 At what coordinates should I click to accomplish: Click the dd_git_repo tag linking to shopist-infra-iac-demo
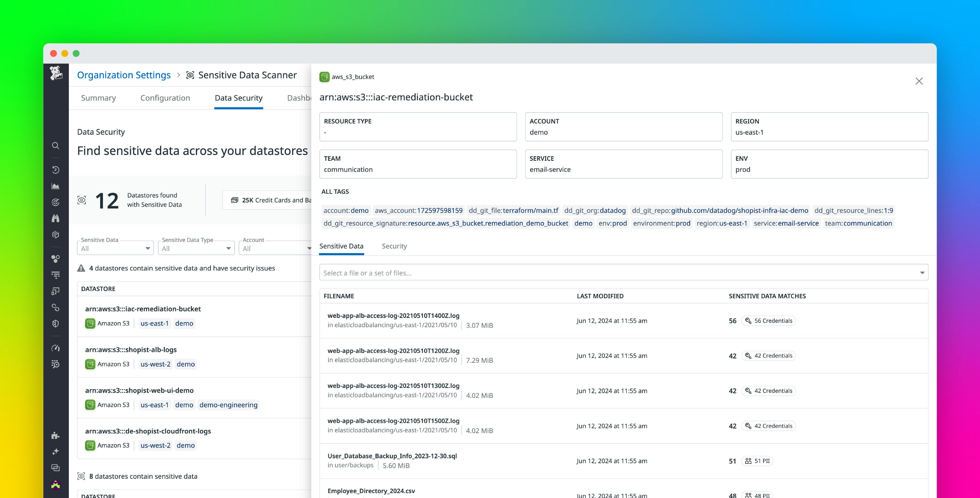(x=720, y=210)
